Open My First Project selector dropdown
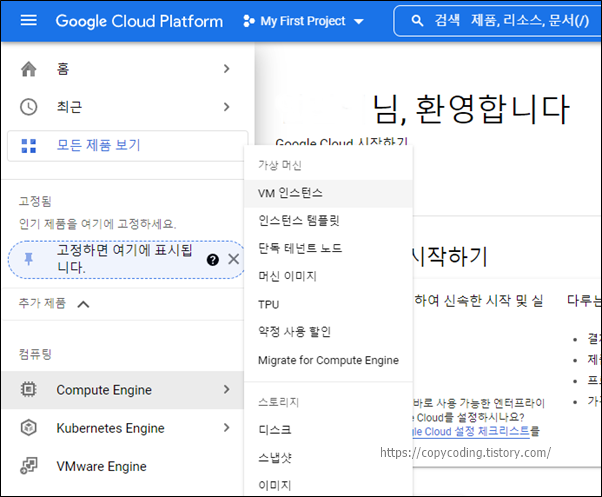Screen dimensions: 602x497 click(303, 21)
